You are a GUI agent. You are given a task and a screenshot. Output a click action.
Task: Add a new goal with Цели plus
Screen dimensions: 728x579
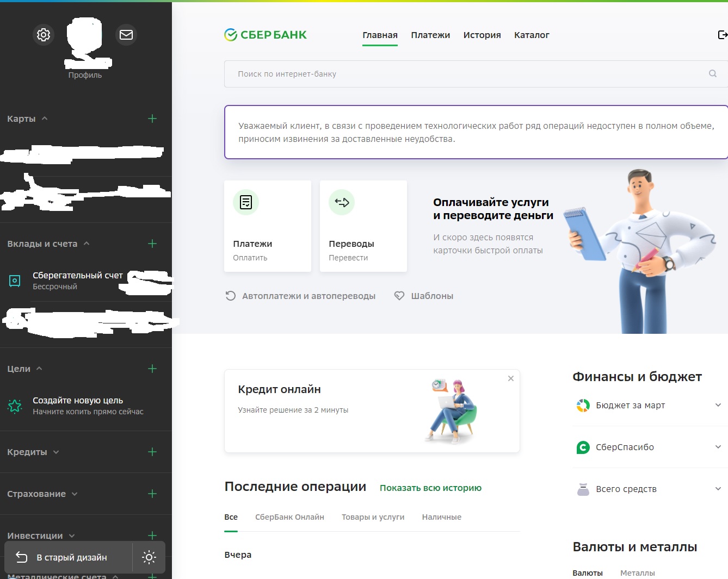coord(152,369)
